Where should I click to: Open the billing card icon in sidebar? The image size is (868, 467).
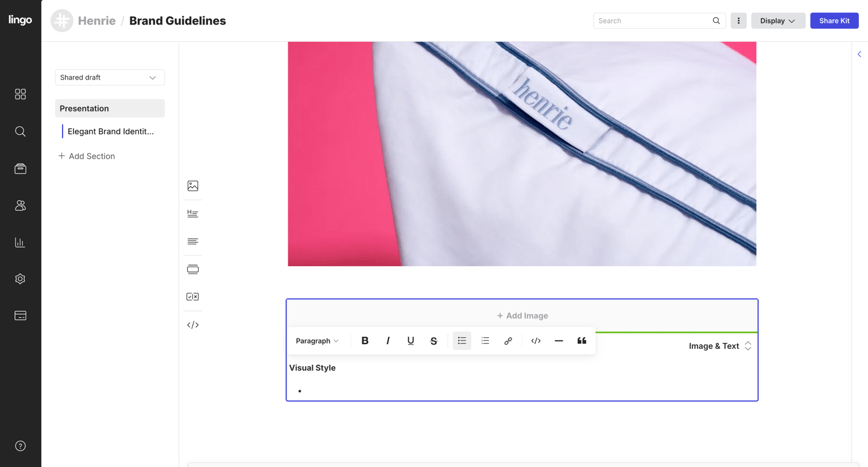[x=20, y=316]
